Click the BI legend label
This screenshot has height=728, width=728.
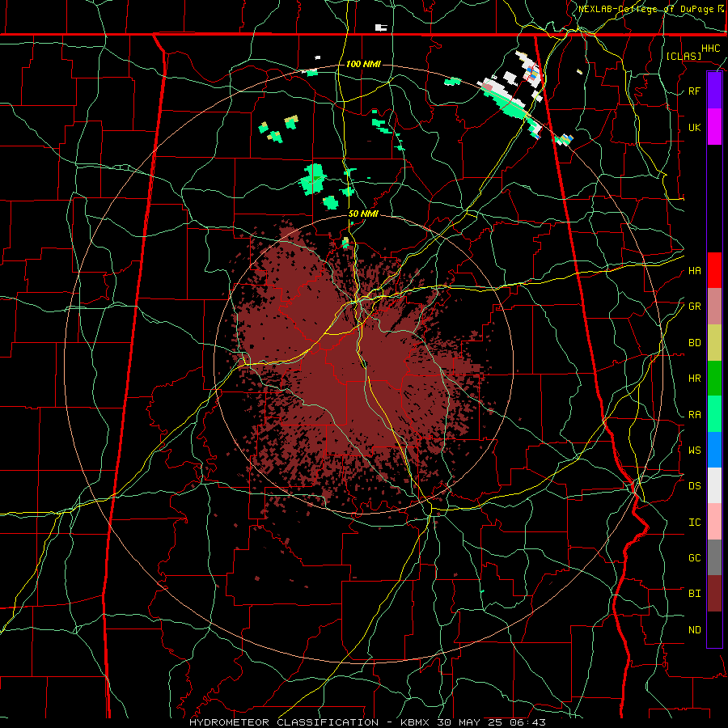[x=694, y=594]
